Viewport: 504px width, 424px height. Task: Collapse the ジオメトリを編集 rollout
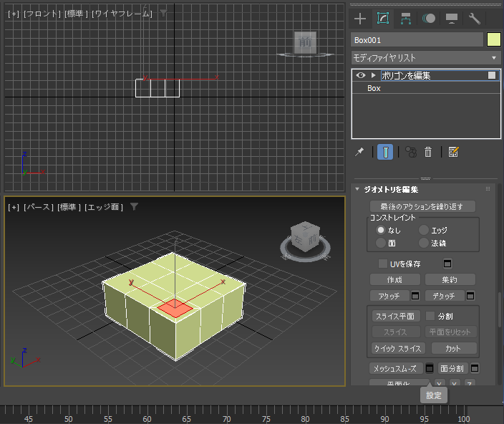click(357, 189)
